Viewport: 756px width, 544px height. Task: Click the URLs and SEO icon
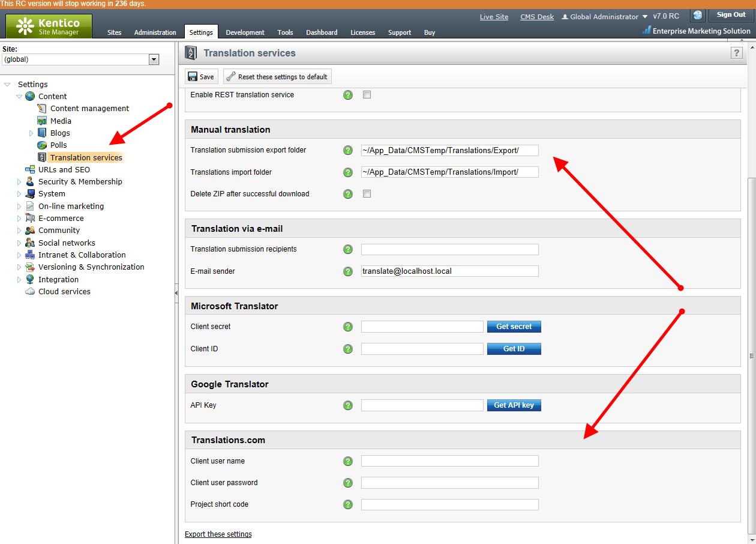(30, 169)
